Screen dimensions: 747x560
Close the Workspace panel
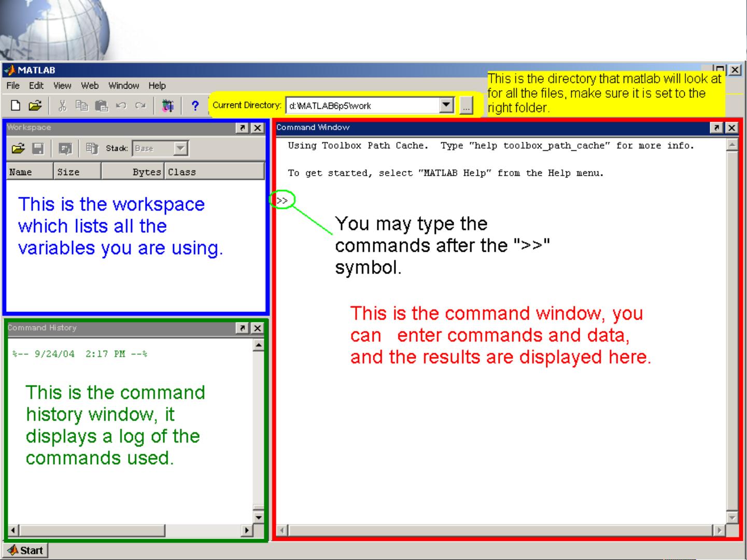pos(257,128)
